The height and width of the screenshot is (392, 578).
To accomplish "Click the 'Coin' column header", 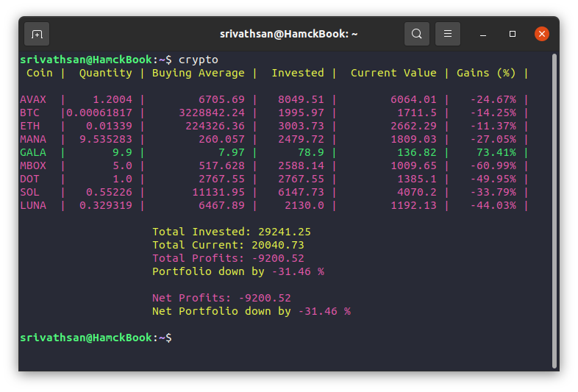I will click(x=40, y=73).
